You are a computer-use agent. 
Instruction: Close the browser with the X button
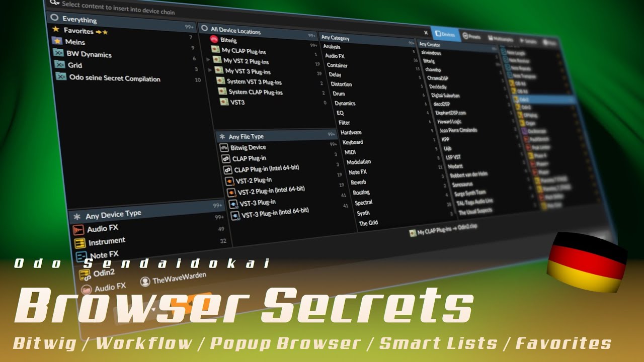[426, 32]
